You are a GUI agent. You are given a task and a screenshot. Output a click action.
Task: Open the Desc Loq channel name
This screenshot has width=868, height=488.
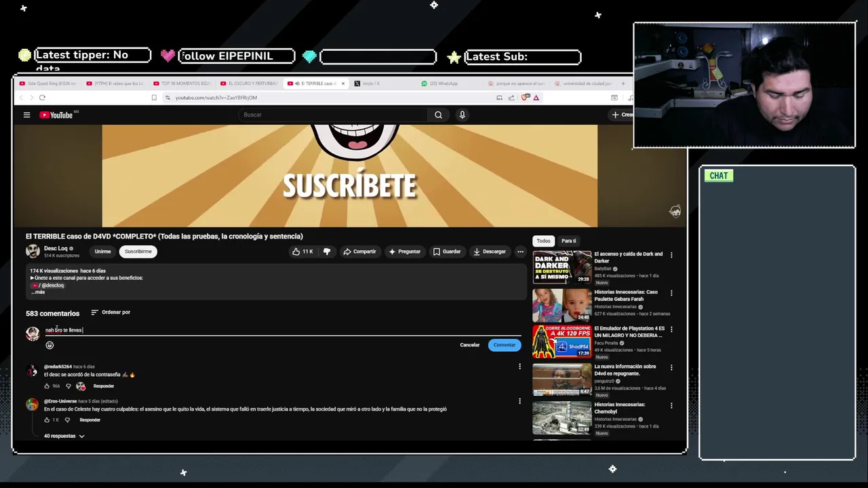[56, 249]
